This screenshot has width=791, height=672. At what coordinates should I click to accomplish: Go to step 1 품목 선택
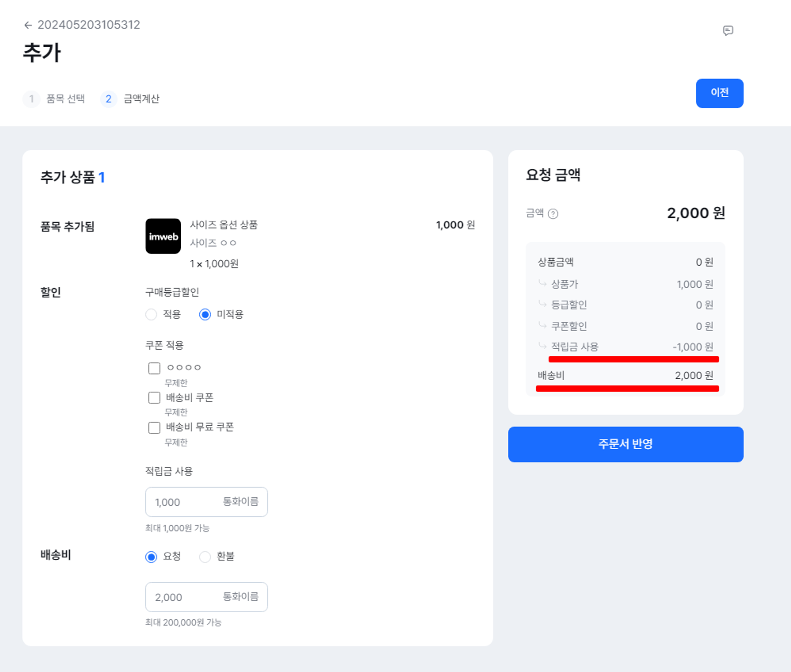click(x=65, y=98)
